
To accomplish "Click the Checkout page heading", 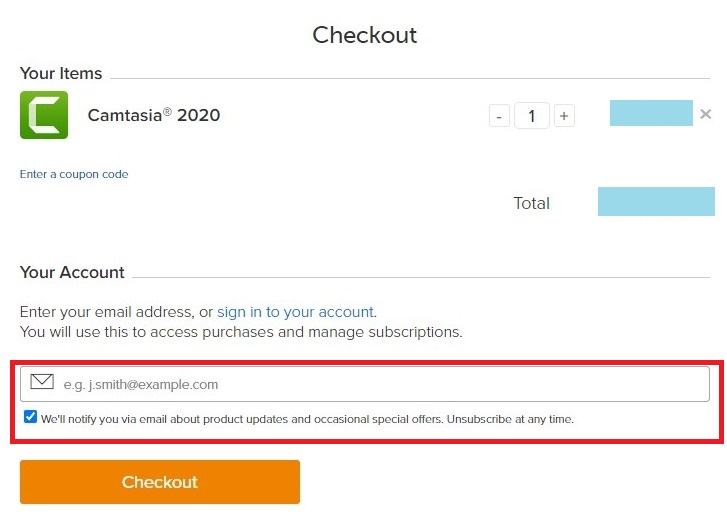I will [x=364, y=35].
